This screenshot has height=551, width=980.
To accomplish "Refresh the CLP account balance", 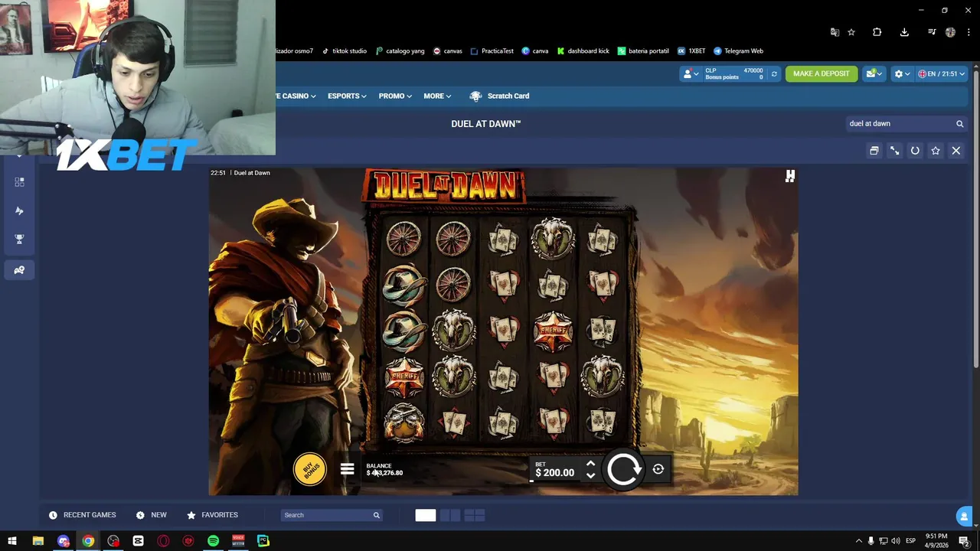I will (774, 73).
